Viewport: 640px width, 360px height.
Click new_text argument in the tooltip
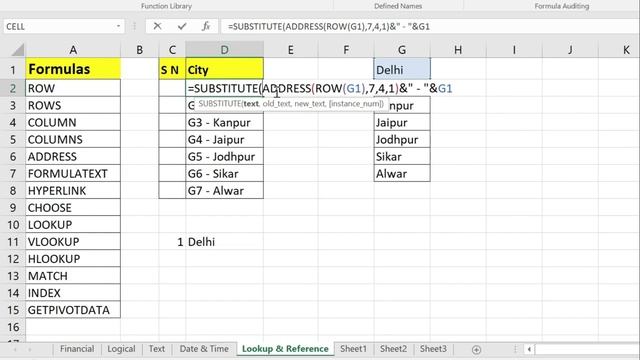pos(310,104)
